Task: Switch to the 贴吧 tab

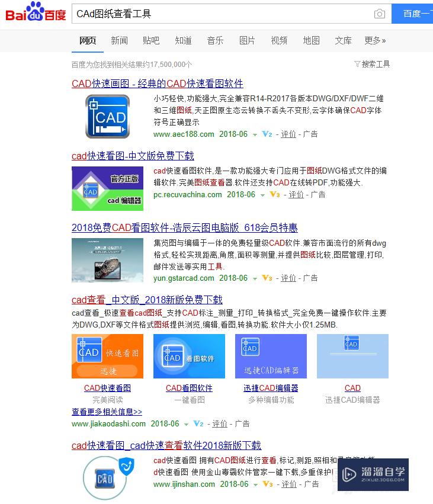Action: coord(151,40)
